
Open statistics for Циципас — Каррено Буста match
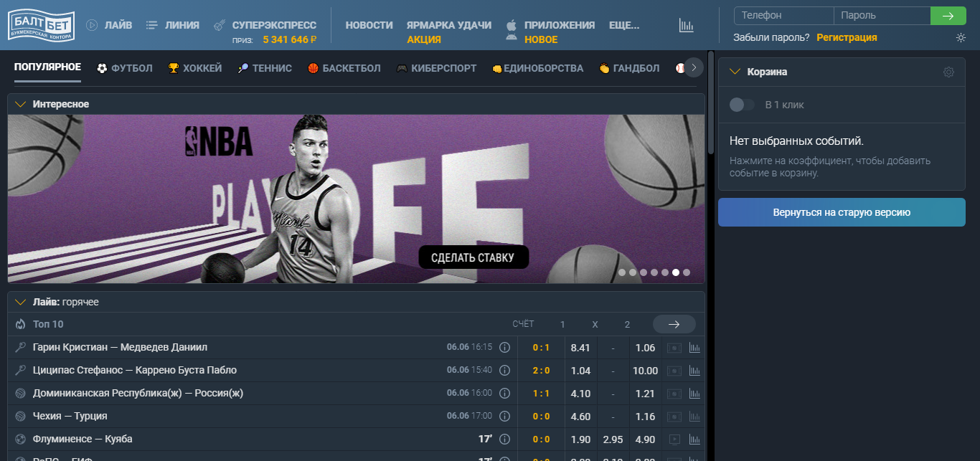tap(694, 371)
